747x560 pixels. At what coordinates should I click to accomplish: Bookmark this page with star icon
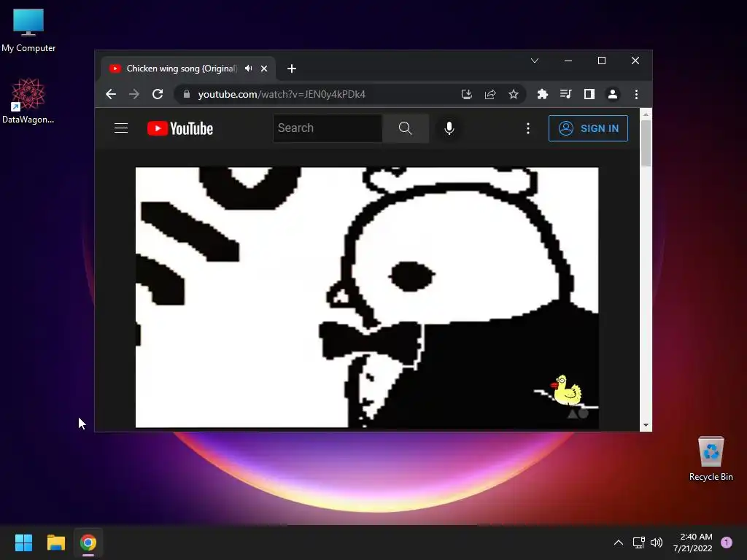tap(514, 94)
